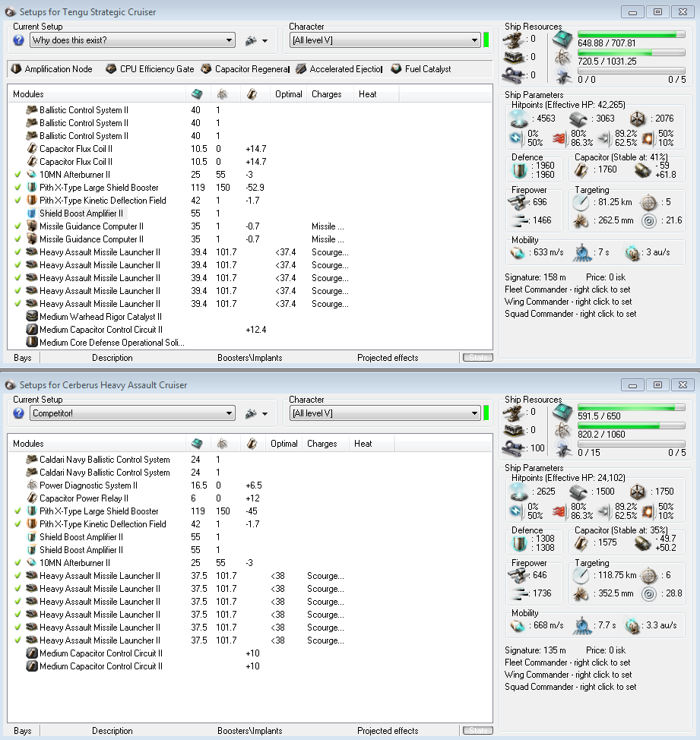The image size is (700, 740).
Task: Toggle first Missile Guidance Computer II checkmark
Action: pos(18,226)
